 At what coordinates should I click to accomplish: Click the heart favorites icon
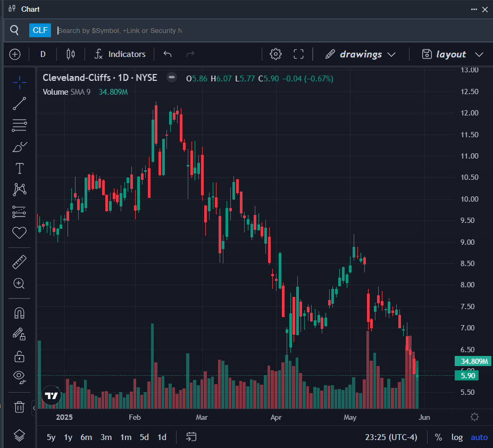coord(20,233)
